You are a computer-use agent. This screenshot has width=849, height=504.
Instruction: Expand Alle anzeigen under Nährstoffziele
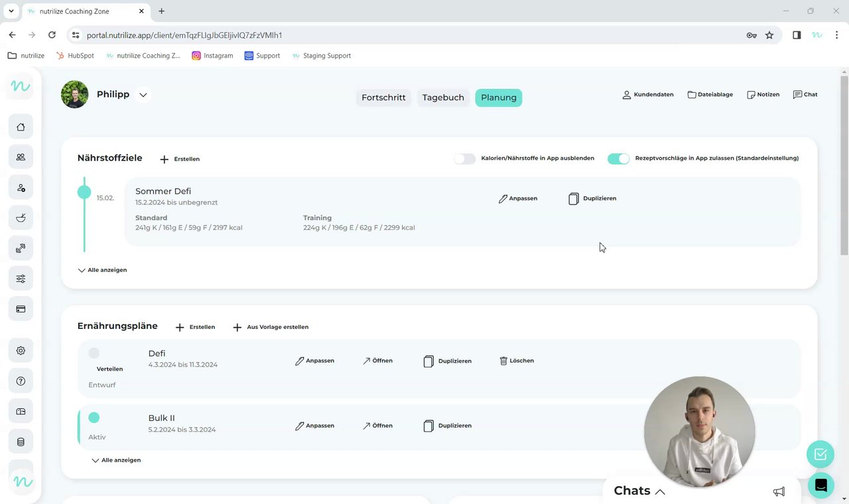(x=102, y=271)
